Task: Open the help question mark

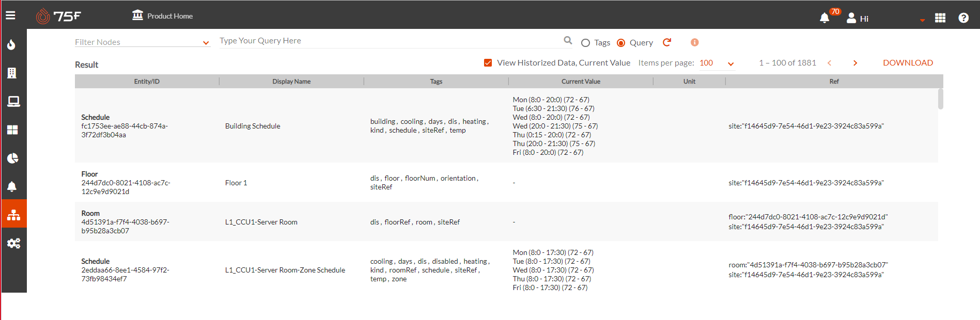Action: point(963,18)
